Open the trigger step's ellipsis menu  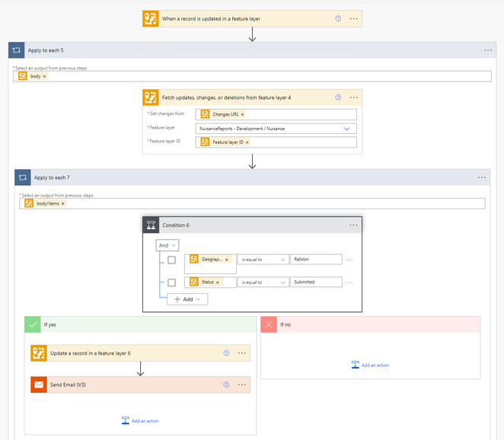click(x=353, y=18)
